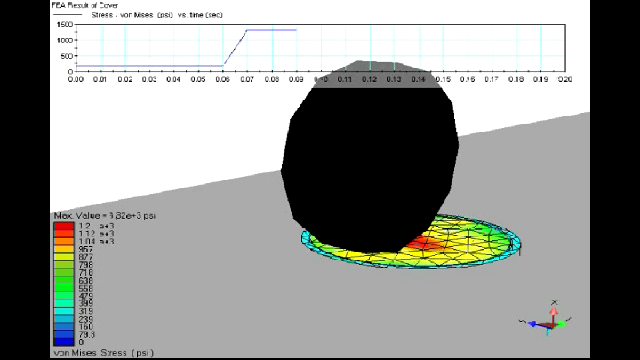Image resolution: width=640 pixels, height=360 pixels.
Task: Click the 957 legend value
Action: pos(86,249)
